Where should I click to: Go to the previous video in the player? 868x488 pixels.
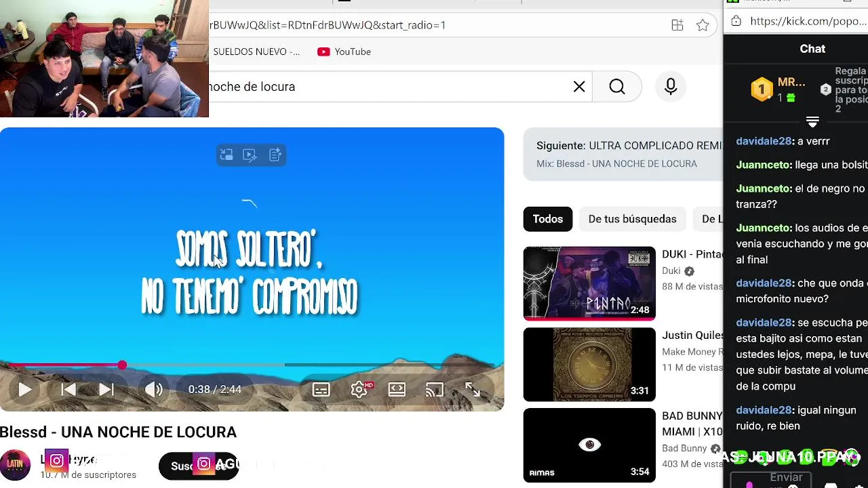click(68, 390)
